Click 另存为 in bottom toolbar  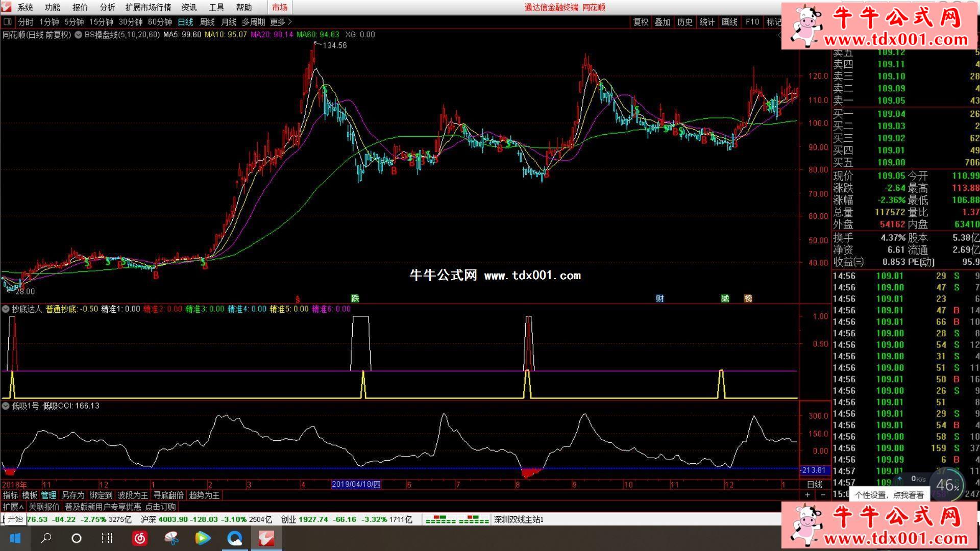(73, 495)
